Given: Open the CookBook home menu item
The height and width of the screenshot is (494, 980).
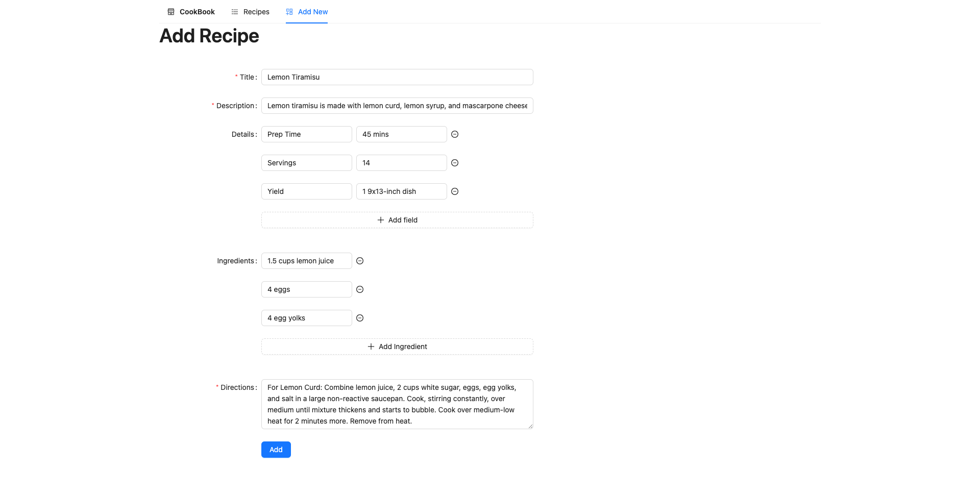Looking at the screenshot, I should click(x=191, y=12).
